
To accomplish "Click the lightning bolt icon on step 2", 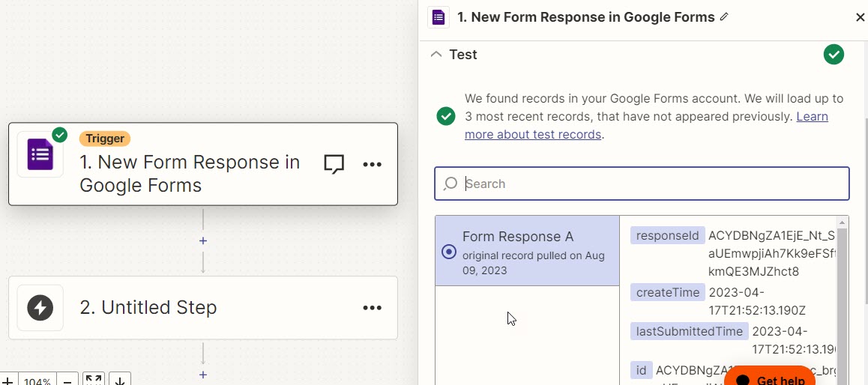I will click(x=40, y=308).
